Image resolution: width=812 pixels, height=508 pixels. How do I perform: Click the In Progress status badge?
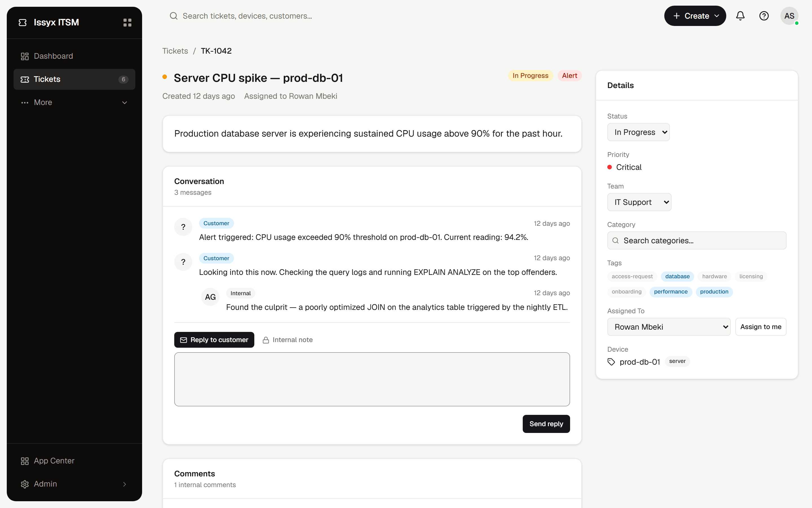pyautogui.click(x=530, y=76)
